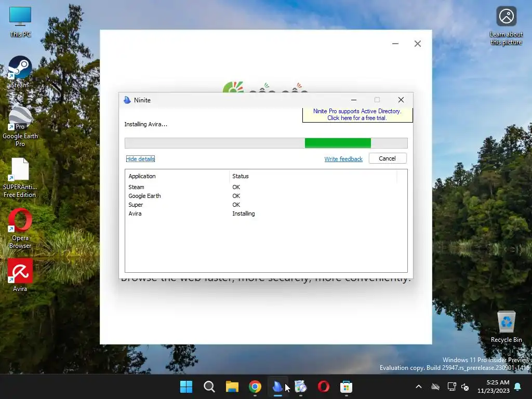Close the Ninite window
532x399 pixels.
401,100
